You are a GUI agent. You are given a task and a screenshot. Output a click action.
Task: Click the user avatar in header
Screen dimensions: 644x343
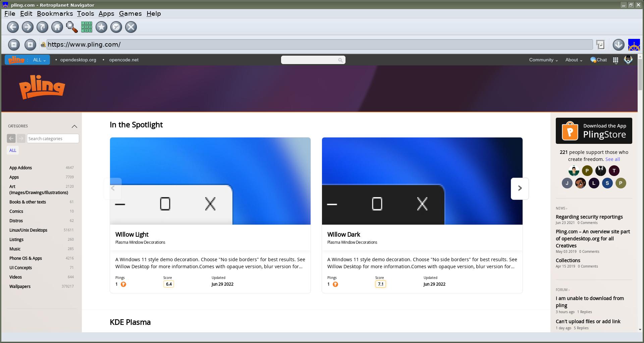click(x=628, y=60)
